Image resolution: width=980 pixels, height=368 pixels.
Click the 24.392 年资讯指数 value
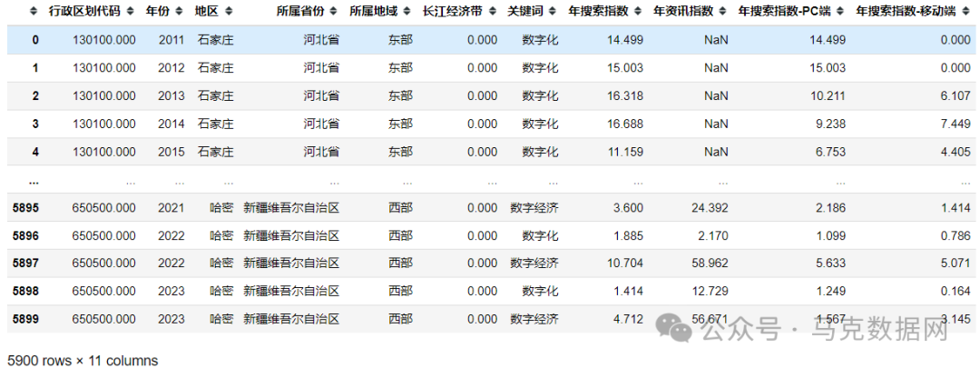710,208
